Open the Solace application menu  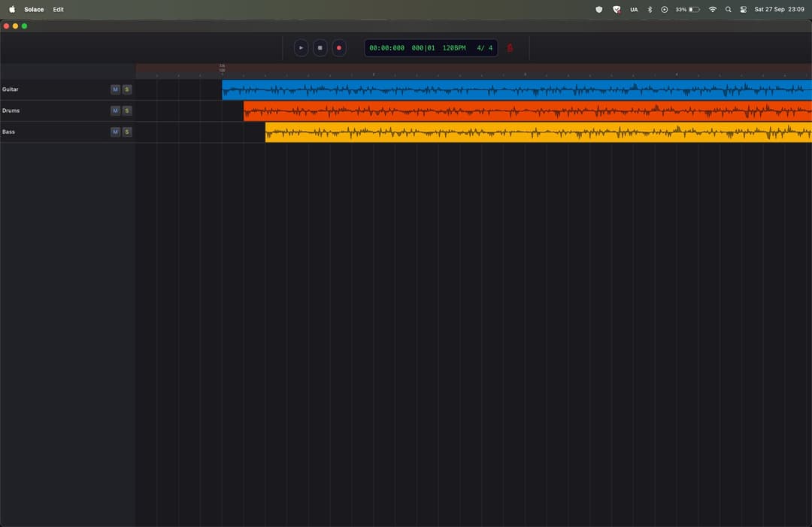click(x=34, y=10)
